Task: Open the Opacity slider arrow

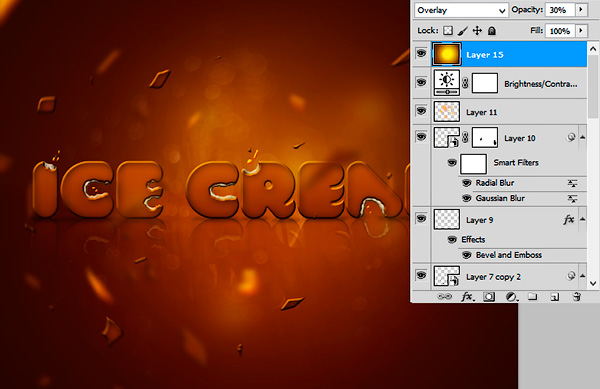Action: tap(581, 10)
